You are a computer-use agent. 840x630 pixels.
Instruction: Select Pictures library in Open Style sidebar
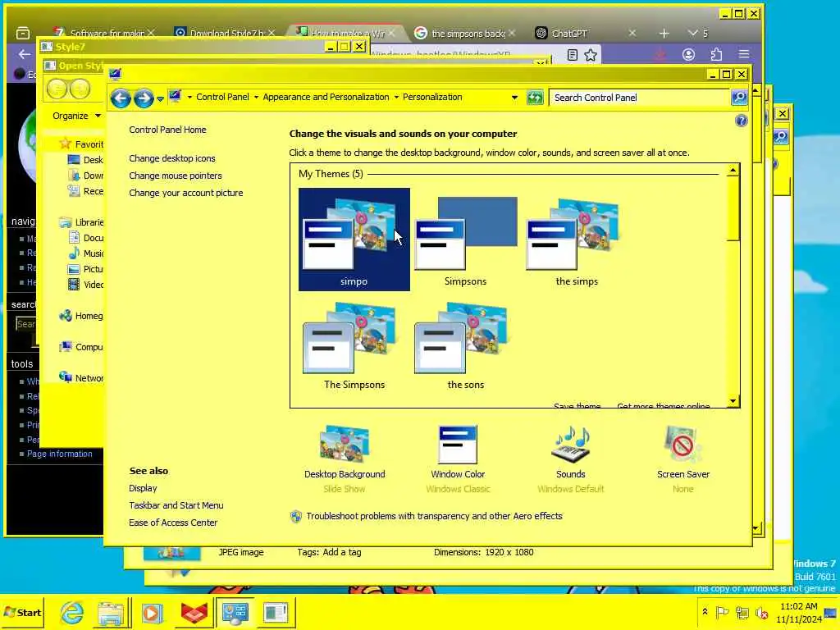tap(85, 269)
